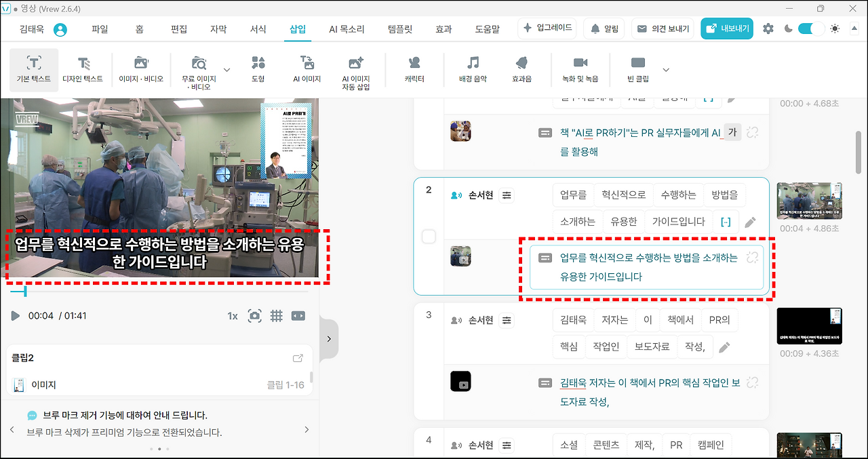Image resolution: width=868 pixels, height=459 pixels.
Task: Click the link icon beside clip 3 subtitle
Action: [x=752, y=382]
